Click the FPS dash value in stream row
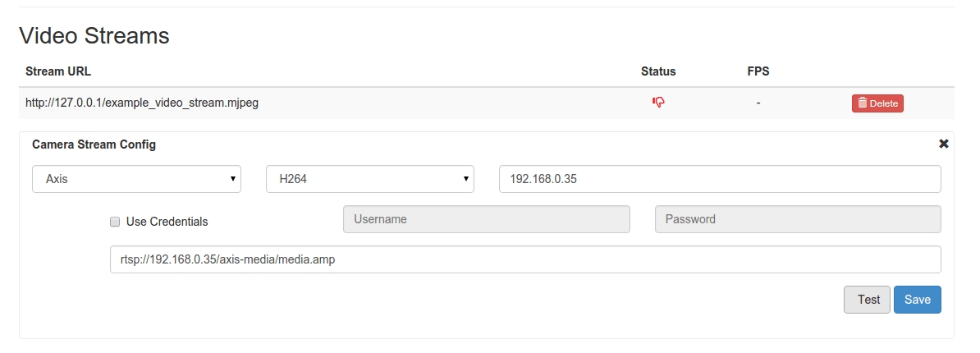Viewport: 980px width, 353px height. tap(758, 103)
